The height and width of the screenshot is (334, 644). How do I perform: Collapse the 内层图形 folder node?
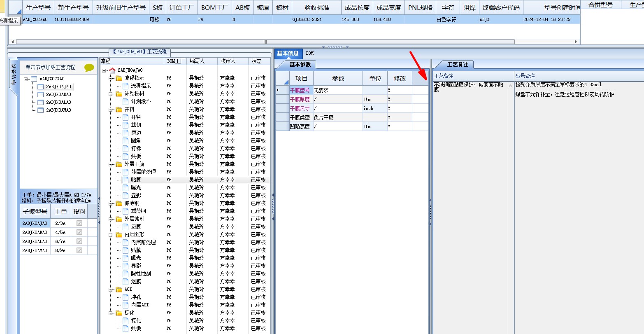pos(111,235)
